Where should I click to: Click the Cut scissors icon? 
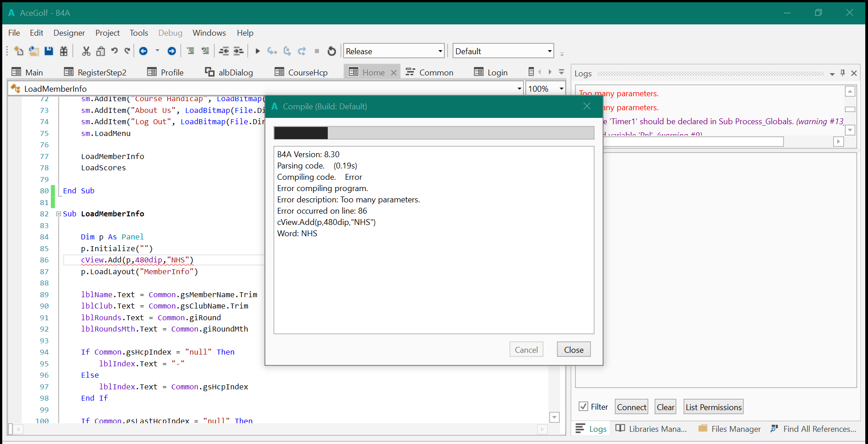(x=86, y=51)
